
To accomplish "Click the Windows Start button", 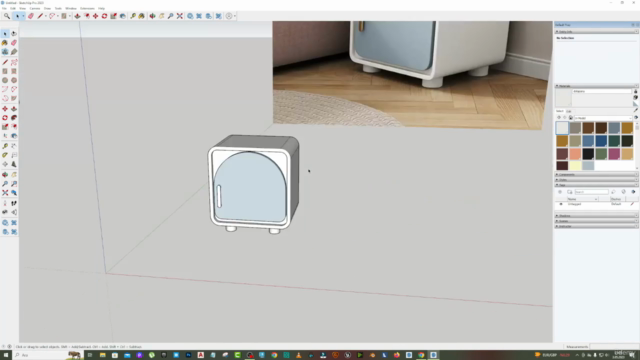I will coord(6,355).
